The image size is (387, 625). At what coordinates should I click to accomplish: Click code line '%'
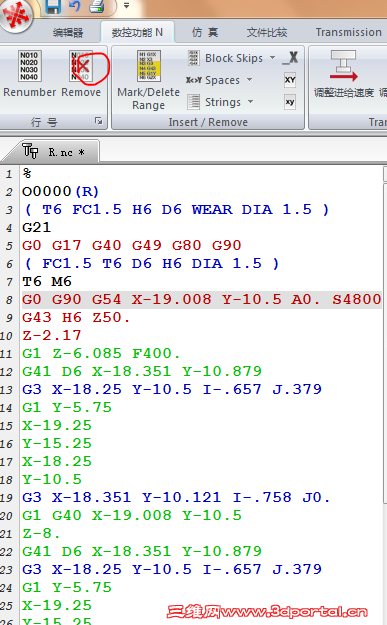click(x=27, y=173)
